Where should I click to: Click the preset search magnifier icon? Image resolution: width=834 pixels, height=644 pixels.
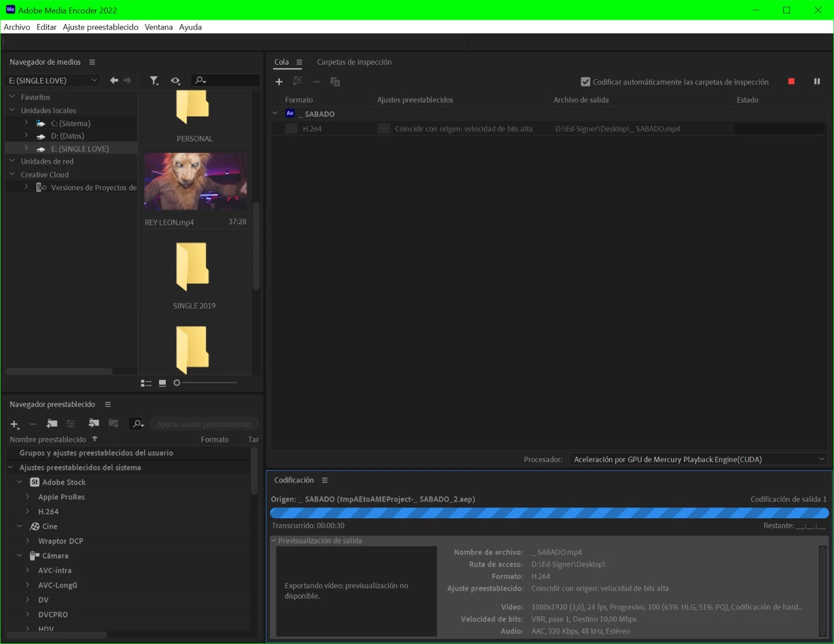click(138, 424)
